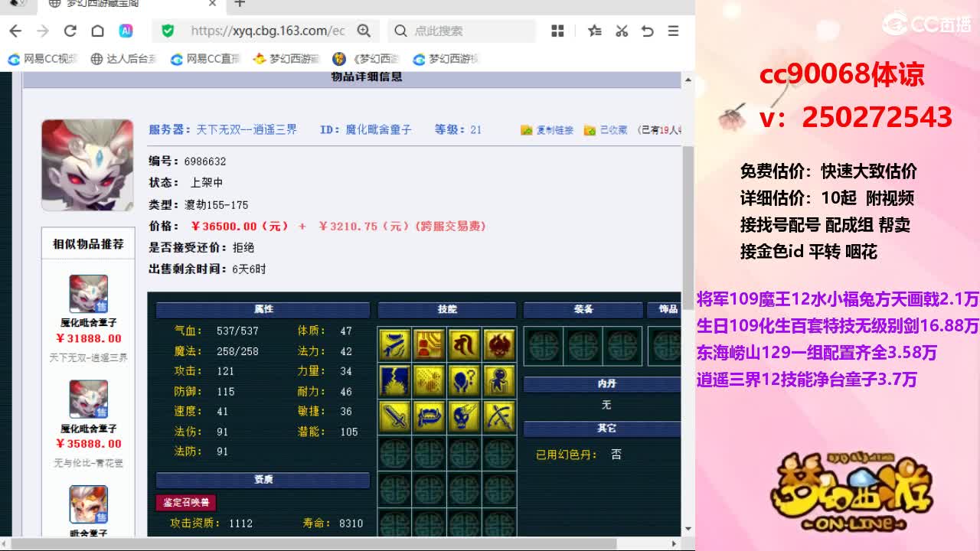
Task: Click the scissors screenshot icon
Action: click(622, 31)
